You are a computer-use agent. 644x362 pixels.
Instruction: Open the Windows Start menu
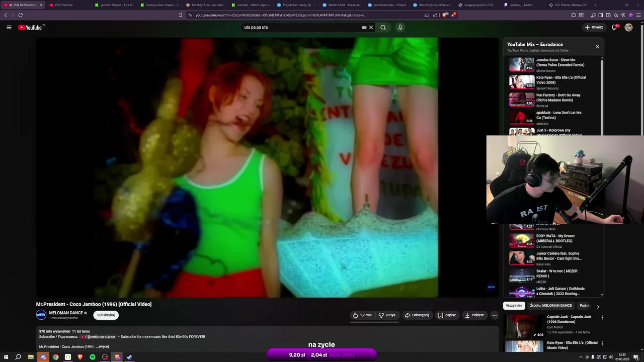6,357
